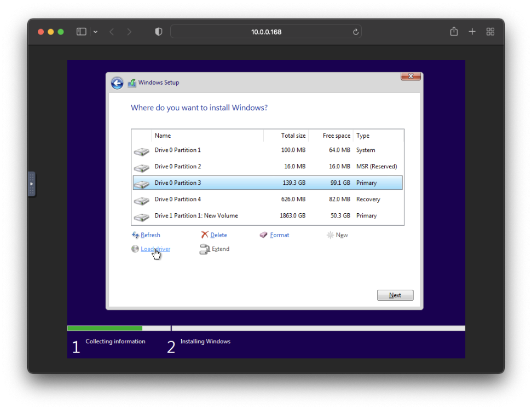The height and width of the screenshot is (410, 532).
Task: Click the drive icon for Drive 0 Partition 1
Action: [x=141, y=151]
